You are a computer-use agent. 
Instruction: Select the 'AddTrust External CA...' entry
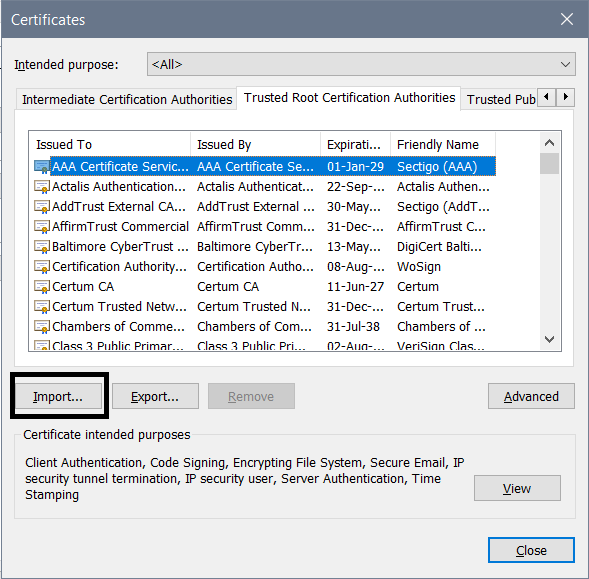(264, 206)
